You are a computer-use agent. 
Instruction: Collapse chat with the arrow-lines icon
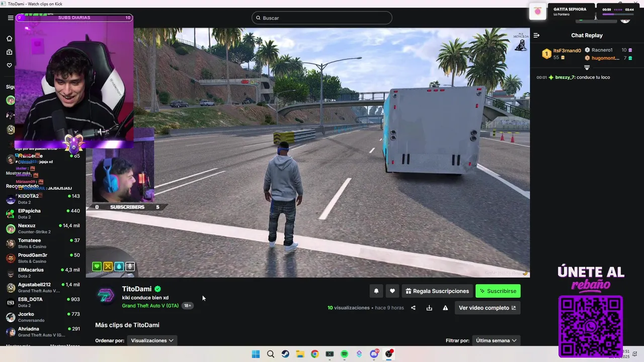pyautogui.click(x=536, y=35)
